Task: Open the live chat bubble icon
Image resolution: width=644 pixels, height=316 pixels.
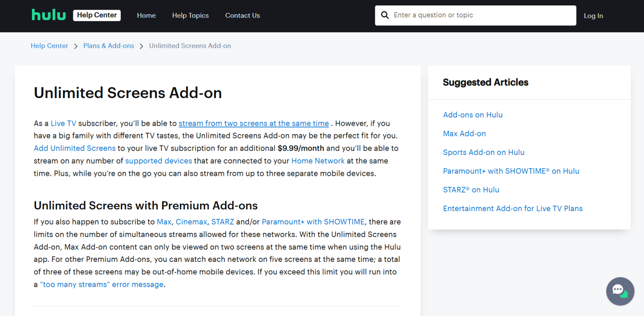Action: (x=620, y=291)
